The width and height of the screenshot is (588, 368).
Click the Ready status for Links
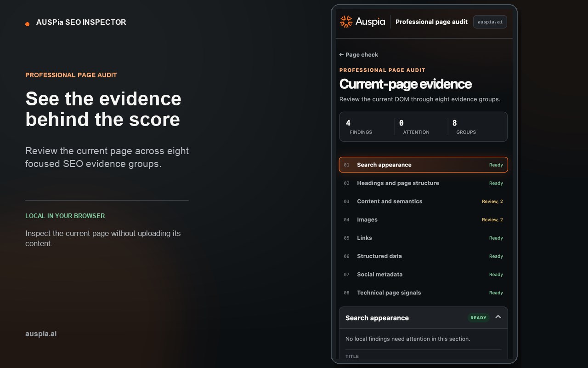[496, 238]
